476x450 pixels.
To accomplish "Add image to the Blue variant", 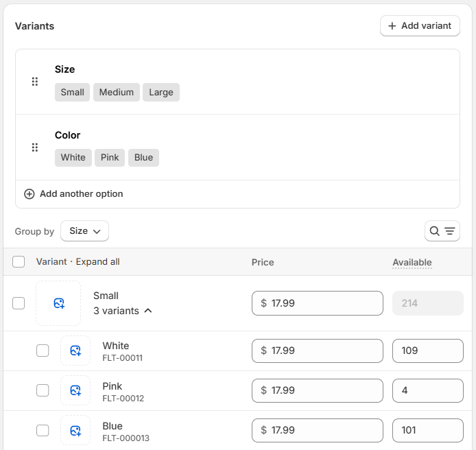I will tap(75, 430).
